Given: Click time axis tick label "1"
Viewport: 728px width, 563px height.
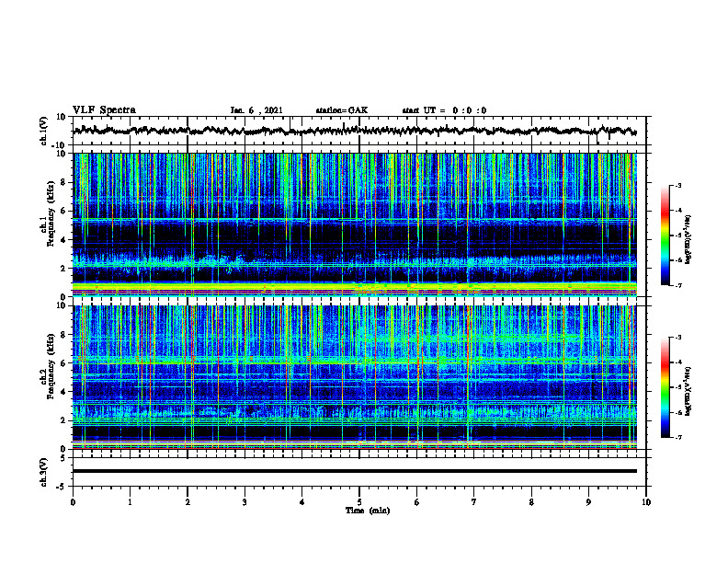Looking at the screenshot, I should [x=130, y=502].
